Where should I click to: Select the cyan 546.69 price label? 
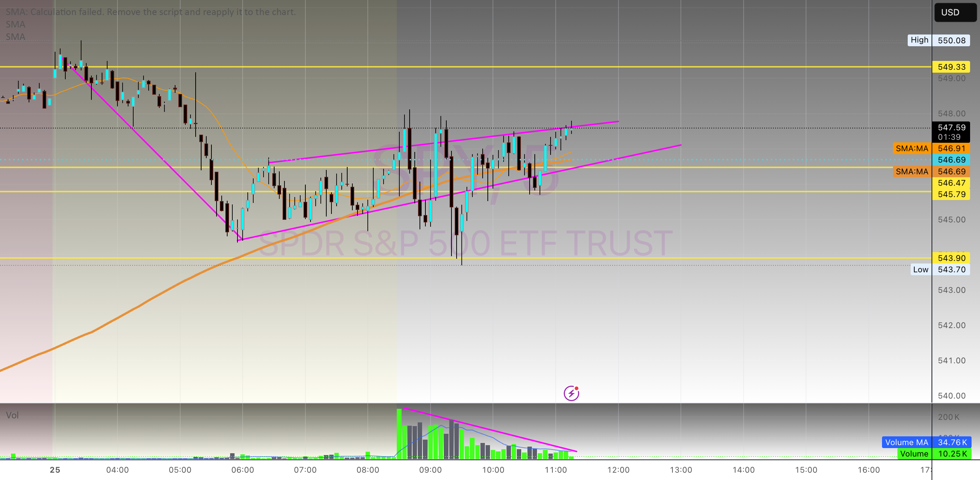951,160
